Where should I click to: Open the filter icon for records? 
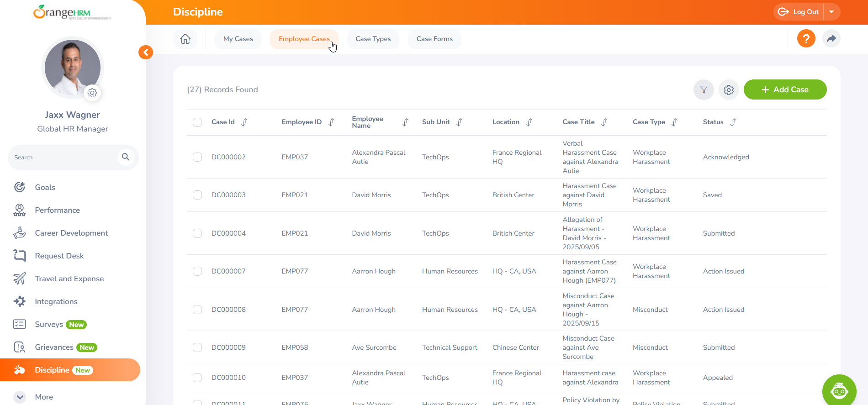[x=704, y=89]
